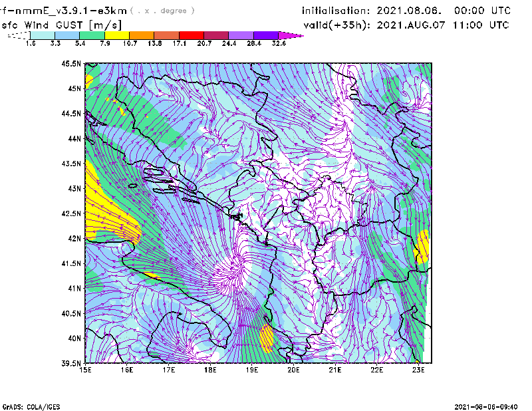
Task: Click the 19E longitude axis label
Action: [251, 370]
